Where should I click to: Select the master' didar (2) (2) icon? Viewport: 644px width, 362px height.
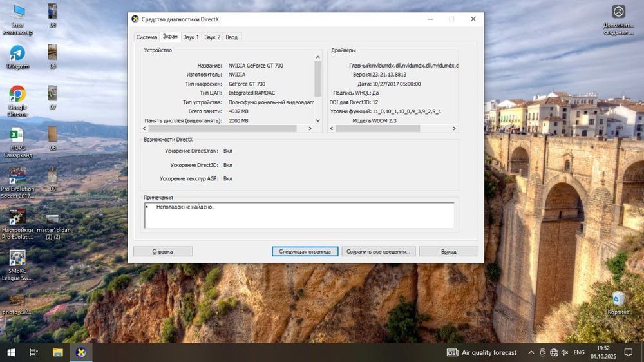(53, 226)
